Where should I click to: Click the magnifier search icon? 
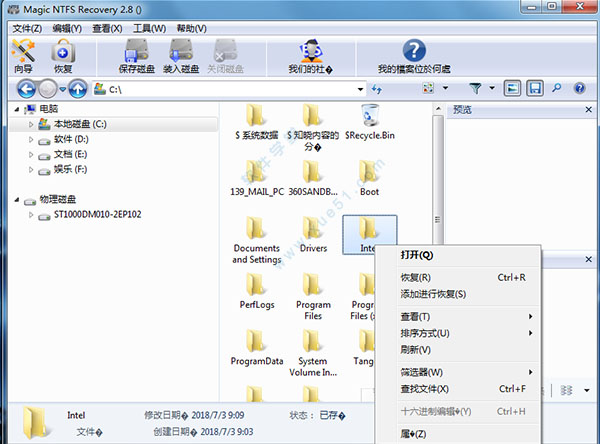(557, 88)
